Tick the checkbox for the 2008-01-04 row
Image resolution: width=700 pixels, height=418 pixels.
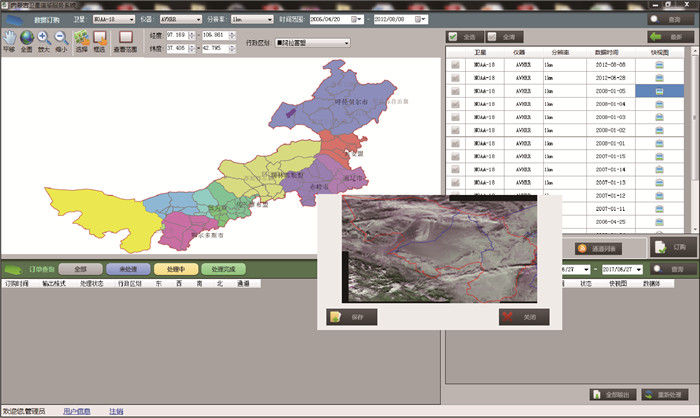click(x=454, y=104)
